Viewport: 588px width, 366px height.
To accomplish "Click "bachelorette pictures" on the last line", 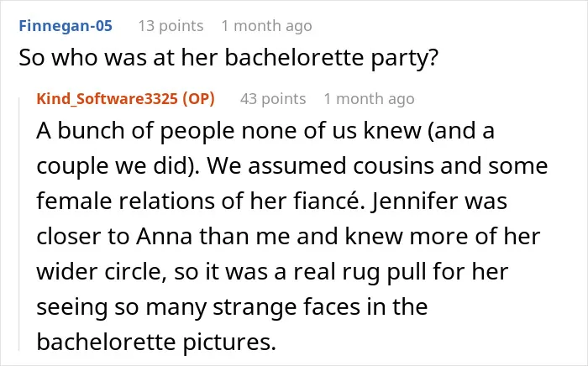I will click(x=156, y=342).
